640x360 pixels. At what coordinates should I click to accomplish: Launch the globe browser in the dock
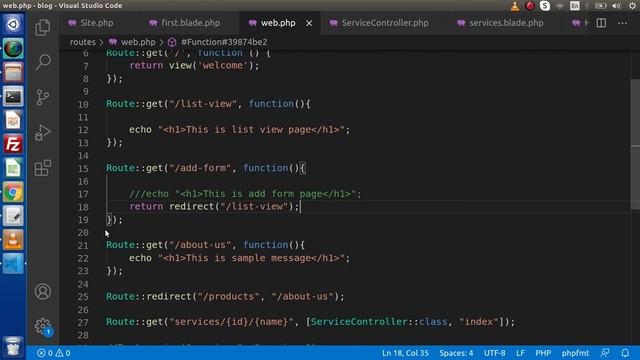click(13, 49)
